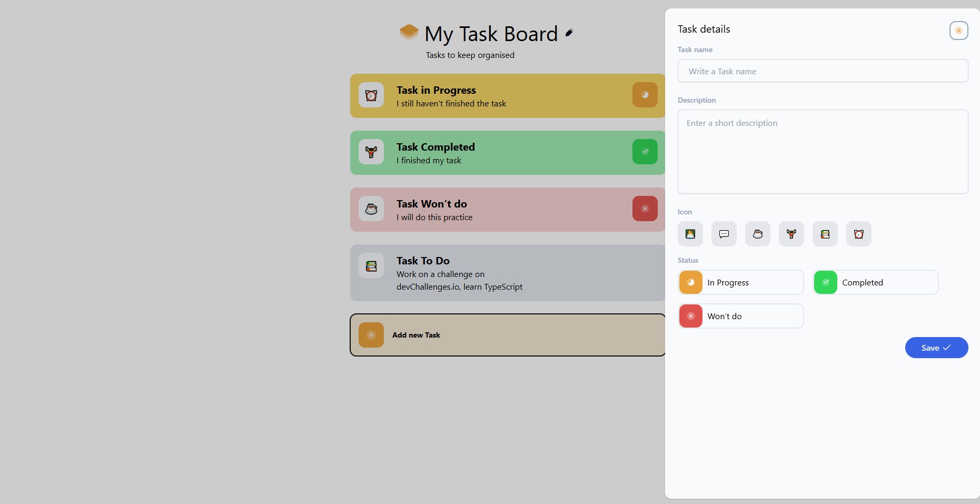Viewport: 980px width, 504px height.
Task: Click the Write a Task name field
Action: coord(823,71)
